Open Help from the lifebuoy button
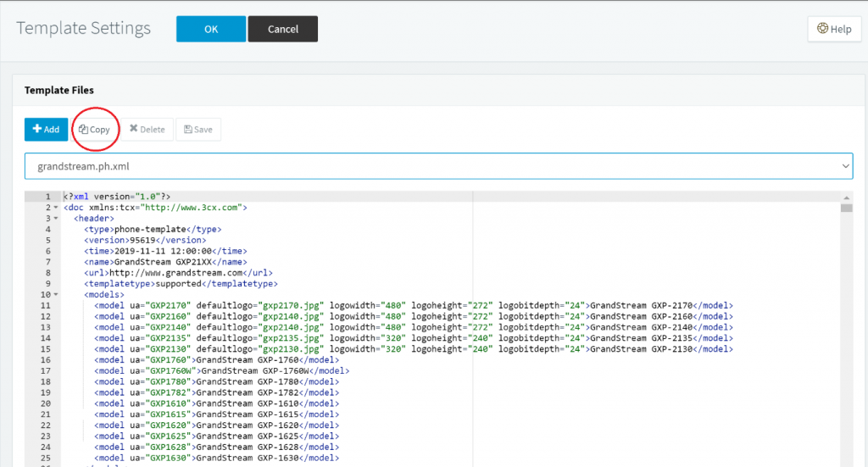868x467 pixels. click(x=834, y=29)
